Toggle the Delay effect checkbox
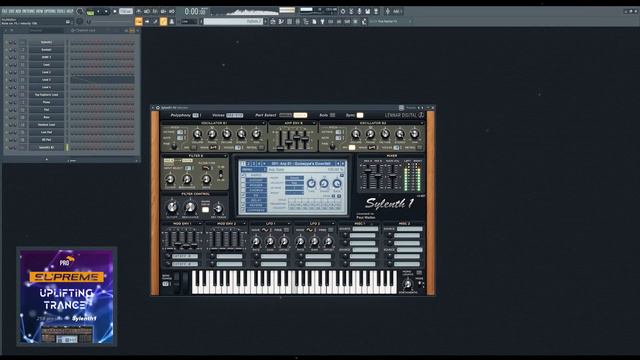The height and width of the screenshot is (360, 640). click(x=243, y=200)
